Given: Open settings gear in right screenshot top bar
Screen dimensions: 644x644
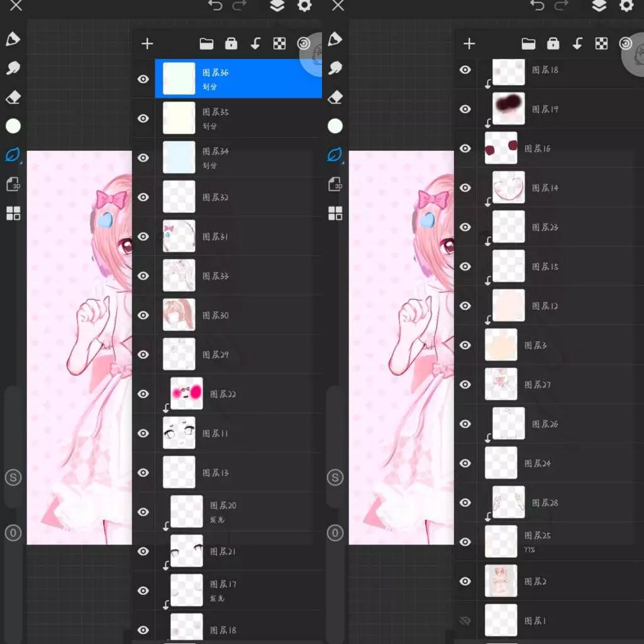Looking at the screenshot, I should pyautogui.click(x=626, y=6).
